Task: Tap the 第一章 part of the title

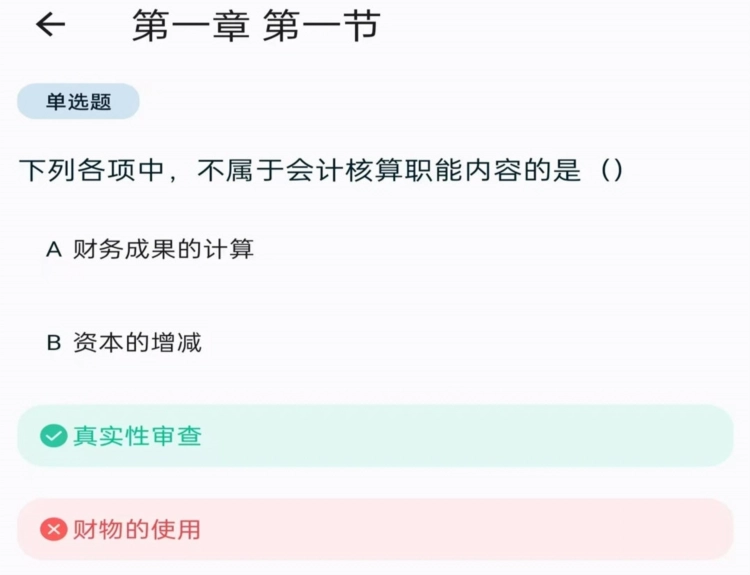Action: (x=191, y=27)
